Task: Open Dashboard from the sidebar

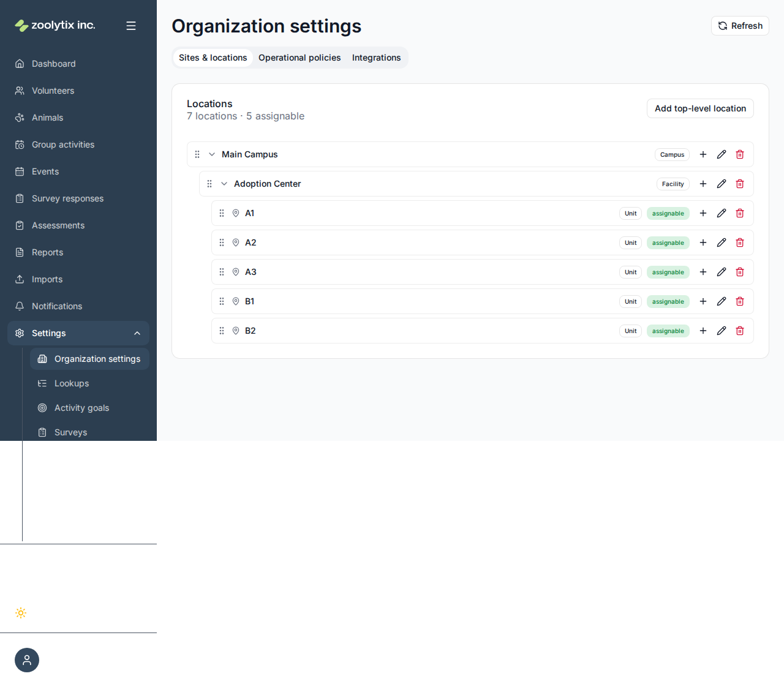Action: 78,64
